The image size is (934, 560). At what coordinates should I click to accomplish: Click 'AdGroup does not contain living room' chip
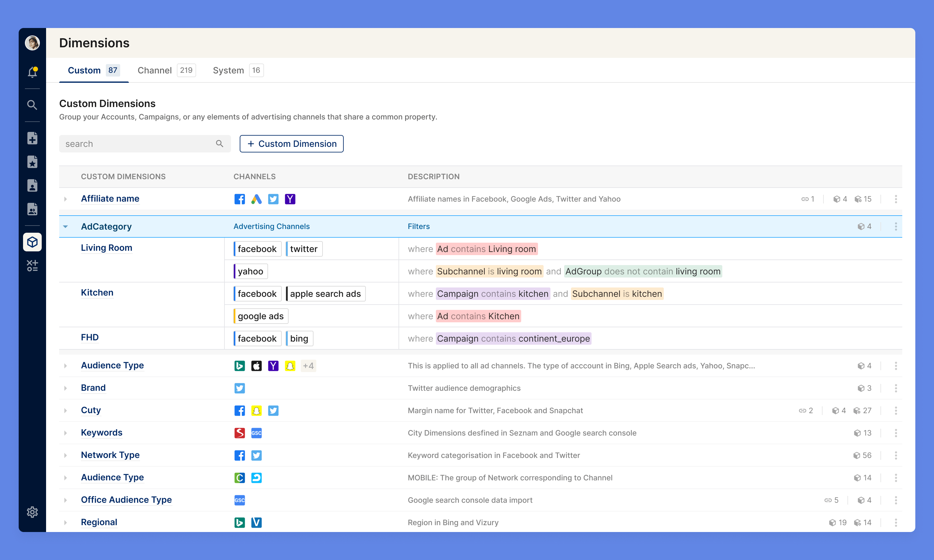pyautogui.click(x=643, y=271)
